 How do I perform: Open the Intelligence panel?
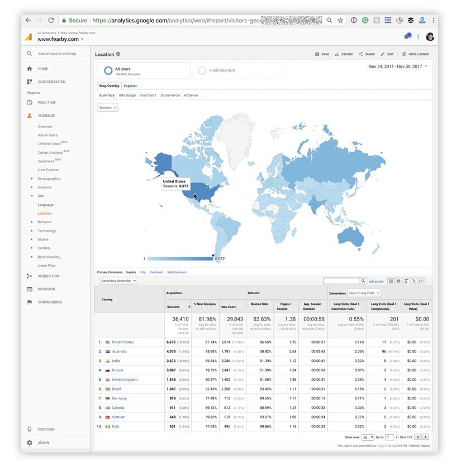coord(416,54)
